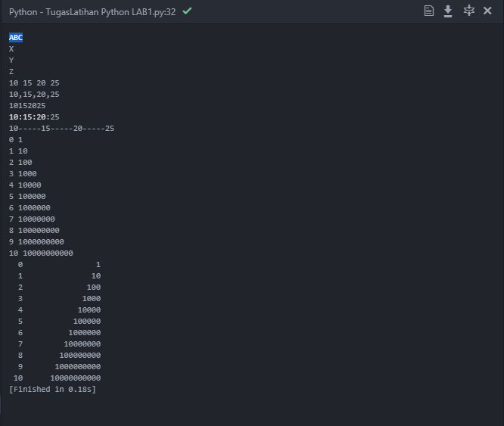Image resolution: width=504 pixels, height=426 pixels.
Task: Click the '[Finished in 0.18s]' status line
Action: 52,390
